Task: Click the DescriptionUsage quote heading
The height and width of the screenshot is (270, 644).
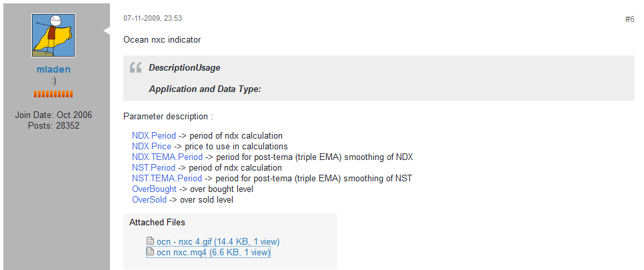Action: pos(184,67)
